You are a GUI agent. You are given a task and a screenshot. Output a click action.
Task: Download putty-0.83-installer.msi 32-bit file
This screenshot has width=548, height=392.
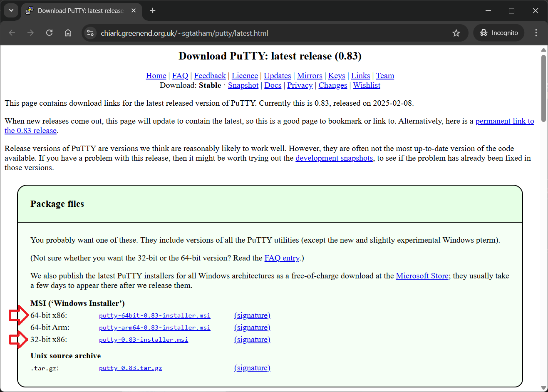(x=143, y=340)
